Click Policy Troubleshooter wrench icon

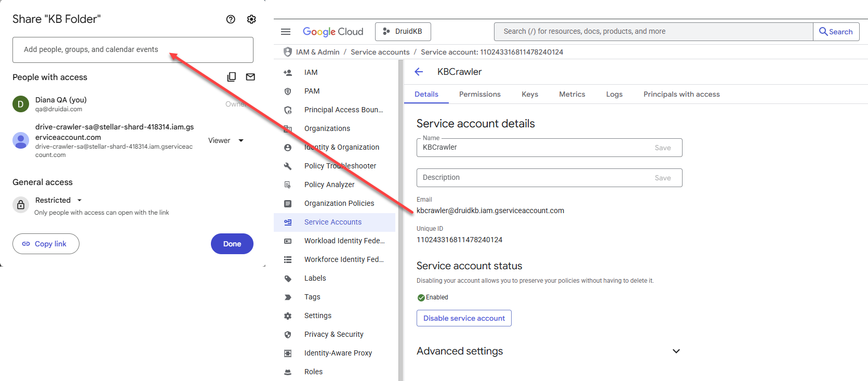point(288,166)
